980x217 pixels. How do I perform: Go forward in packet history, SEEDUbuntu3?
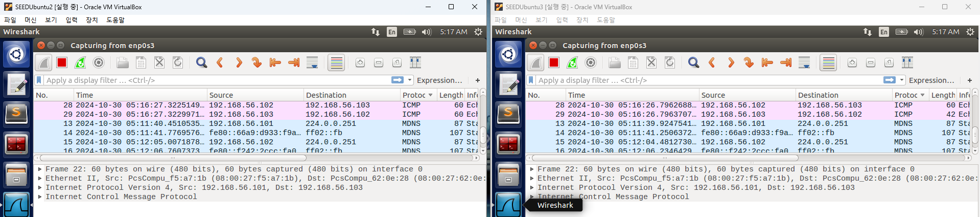point(731,62)
